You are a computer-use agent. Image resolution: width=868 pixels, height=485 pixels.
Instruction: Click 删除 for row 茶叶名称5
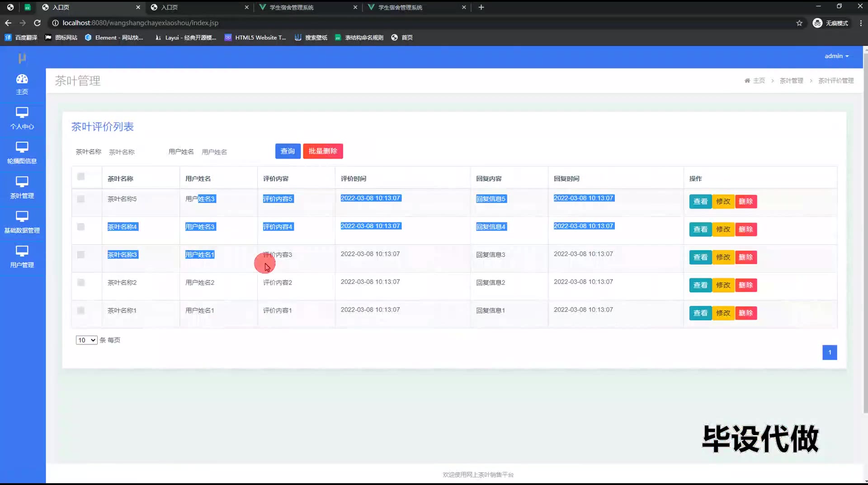tap(746, 201)
